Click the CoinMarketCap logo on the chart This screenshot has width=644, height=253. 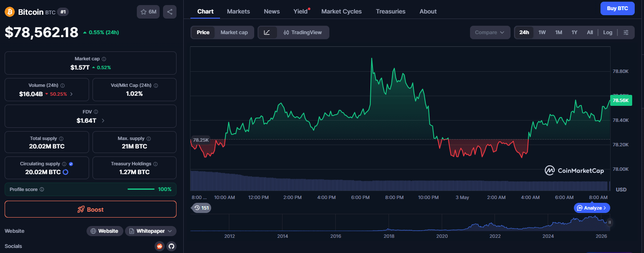click(x=574, y=170)
